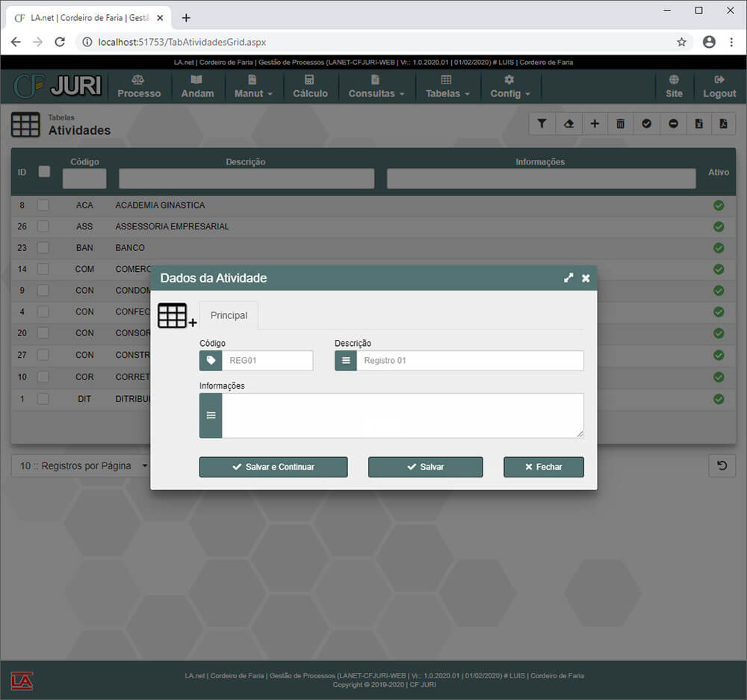Close the Dados da Atividade dialog with X
Viewport: 747px width, 700px height.
coord(586,278)
